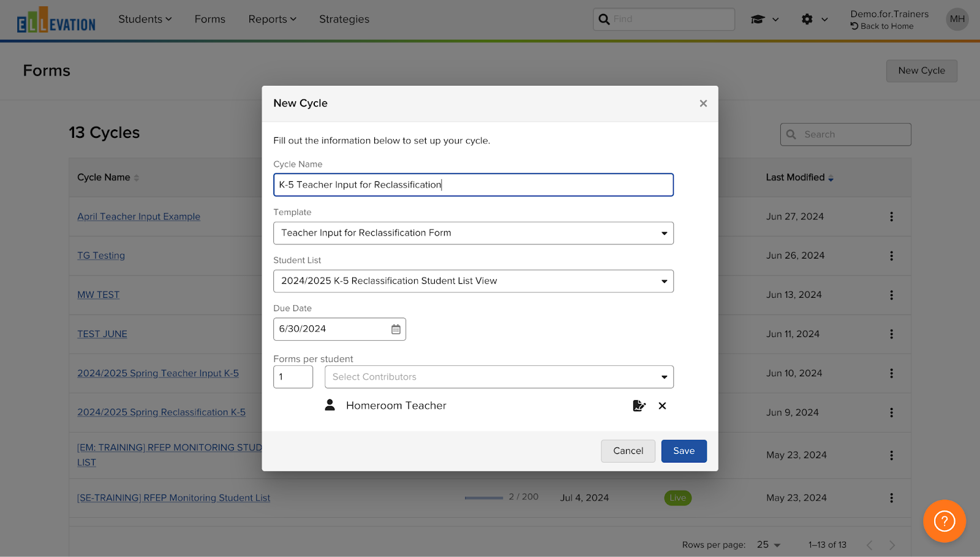Screen dimensions: 980x557
Task: Click the Jul 4, 2024 due date
Action: [x=584, y=498]
